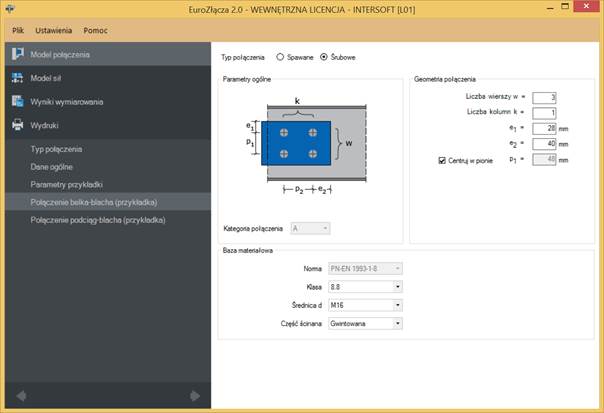Click the application icon in title bar
The image size is (604, 413).
(10, 8)
